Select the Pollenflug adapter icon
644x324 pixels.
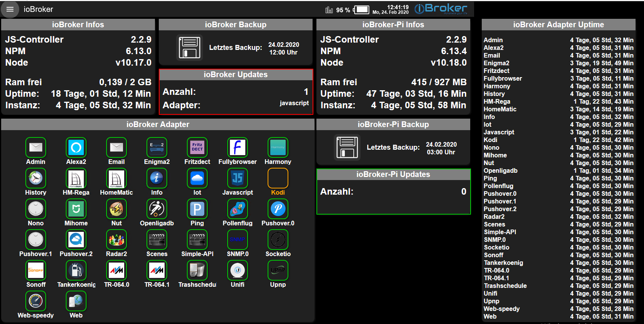(x=238, y=209)
